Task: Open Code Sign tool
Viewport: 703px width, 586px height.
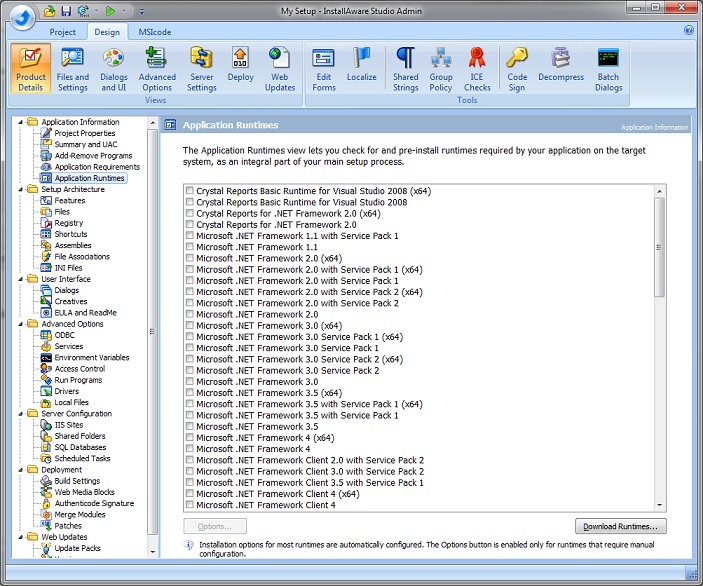Action: (x=517, y=69)
